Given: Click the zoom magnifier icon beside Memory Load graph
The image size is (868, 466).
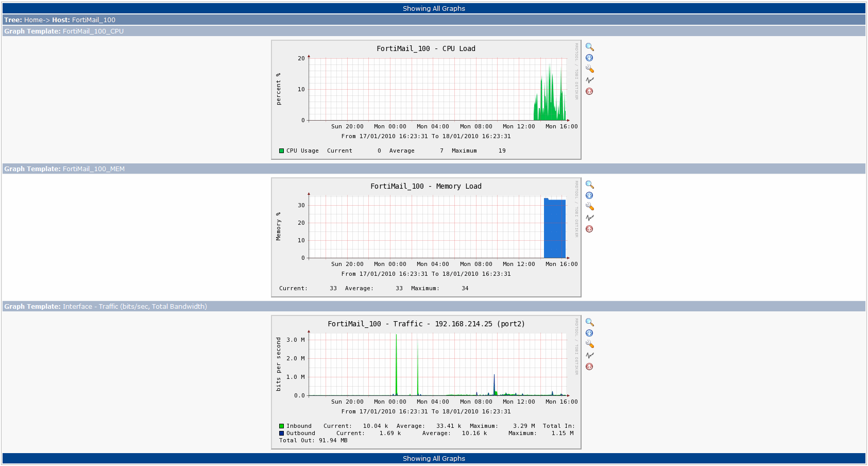Looking at the screenshot, I should click(590, 185).
